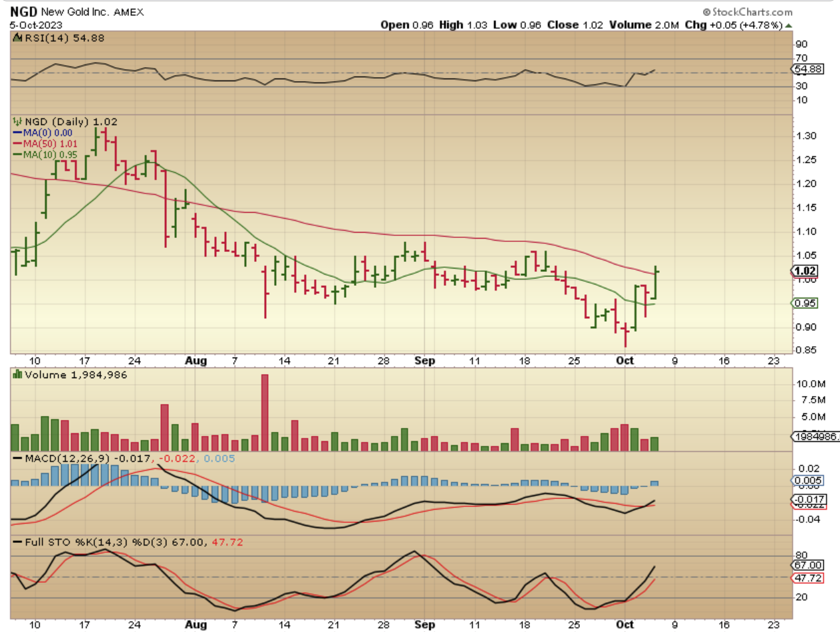Click the 67.00 stochastic %K tag
This screenshot has height=632, width=840.
coord(805,564)
